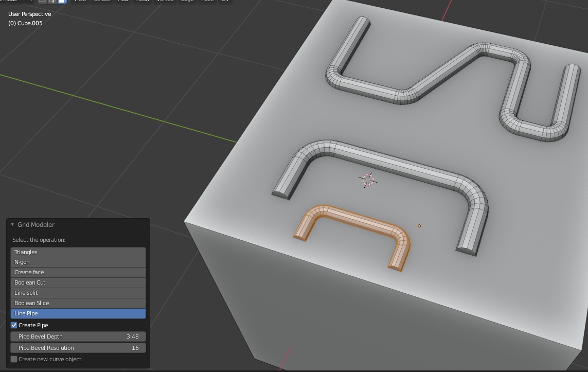This screenshot has width=588, height=372.
Task: Open the View menu
Action: pos(80,2)
